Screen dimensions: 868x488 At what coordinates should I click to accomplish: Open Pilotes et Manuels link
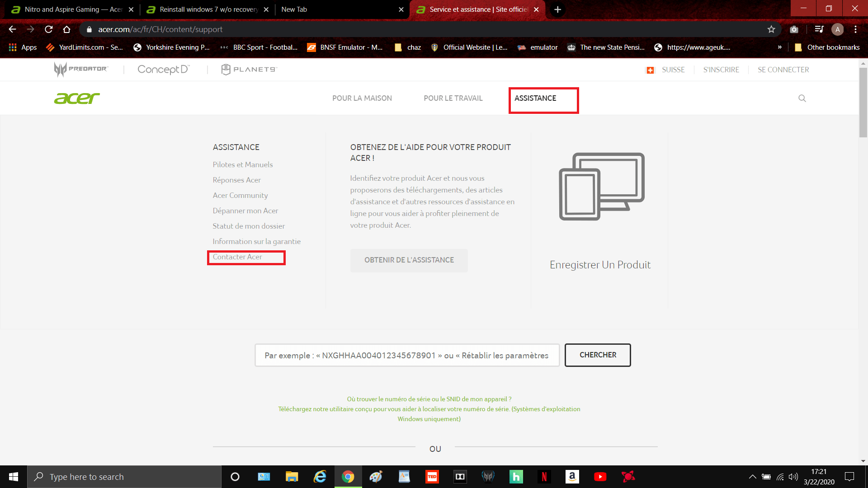coord(243,164)
